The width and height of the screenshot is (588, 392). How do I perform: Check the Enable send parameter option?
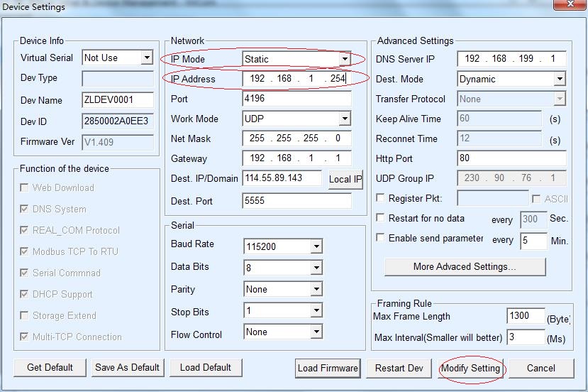[381, 238]
